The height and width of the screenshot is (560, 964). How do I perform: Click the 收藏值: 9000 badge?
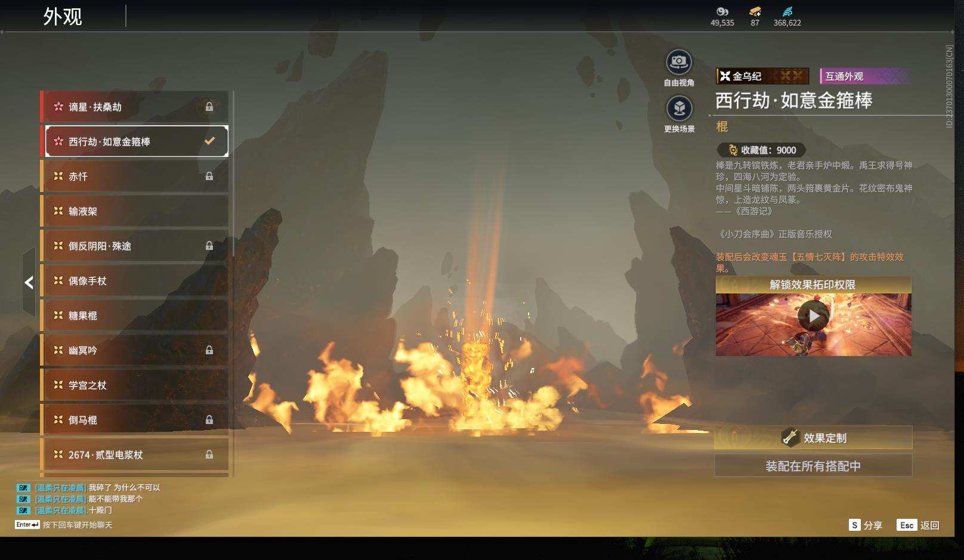[x=761, y=150]
